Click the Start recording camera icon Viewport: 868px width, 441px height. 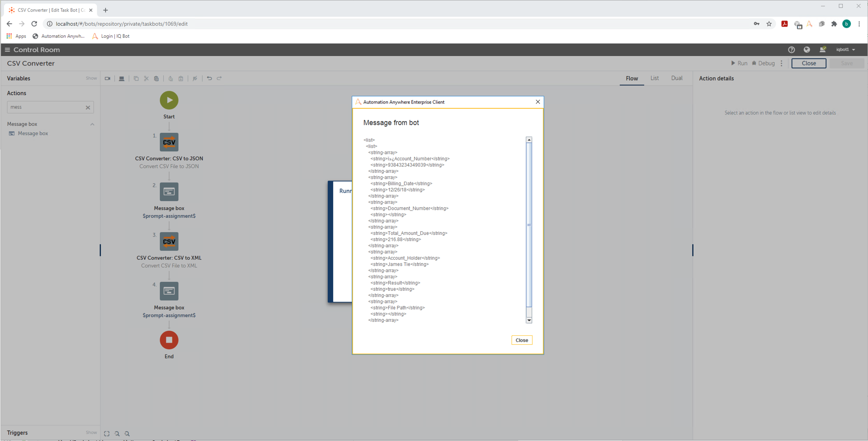click(x=107, y=78)
